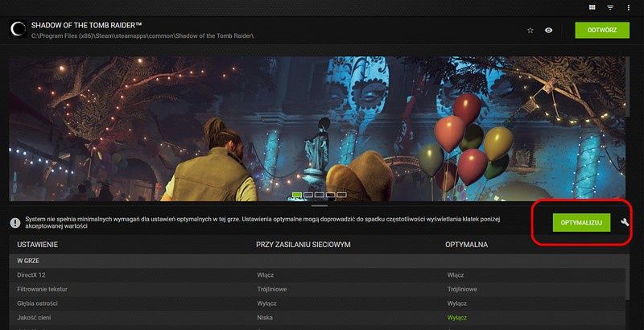Click the USTAWIENIE column header
The image size is (644, 330).
tap(37, 245)
